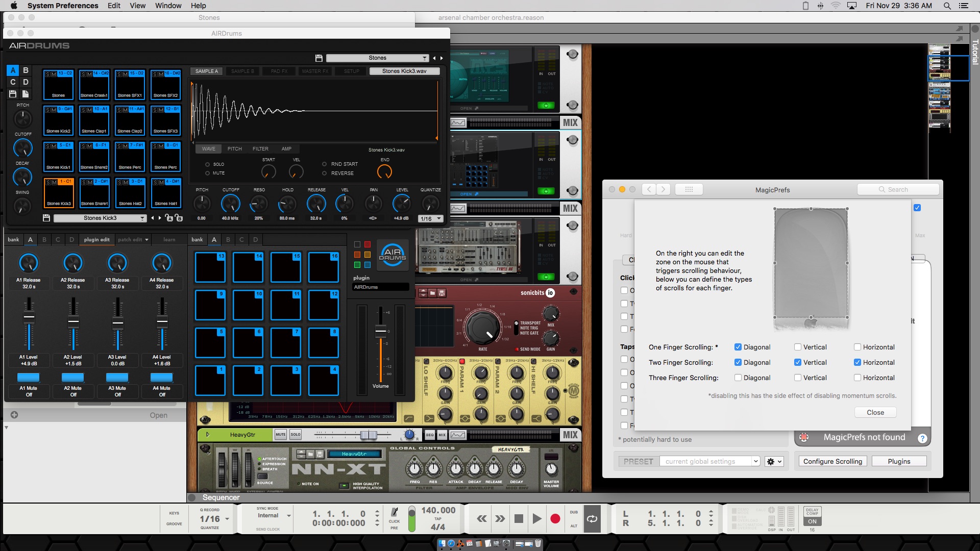980x551 pixels.
Task: Uncheck Two Finger Scrolling Diagonal
Action: point(738,362)
